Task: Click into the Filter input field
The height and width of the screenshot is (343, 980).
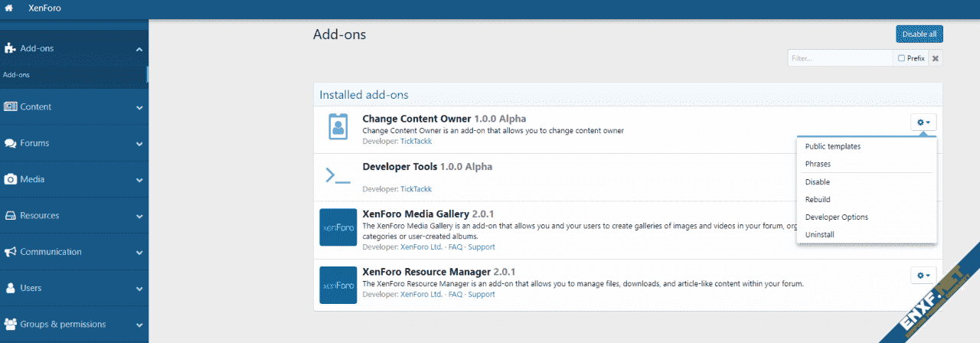Action: 840,58
